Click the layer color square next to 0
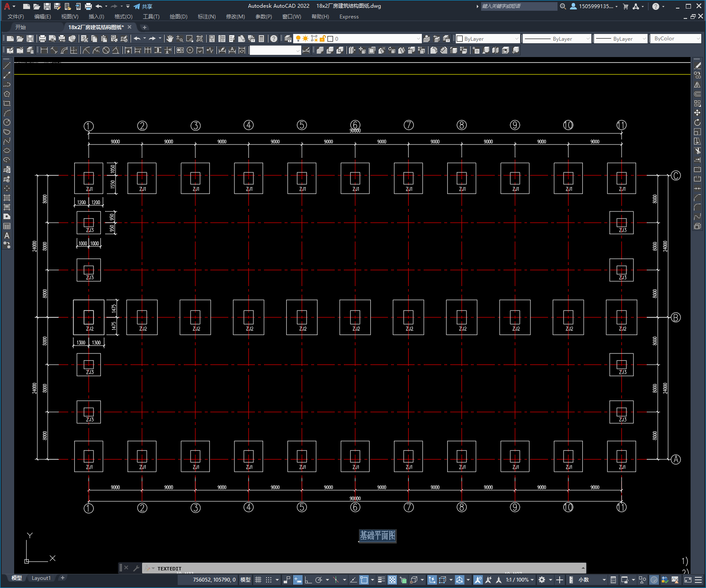 coord(330,39)
